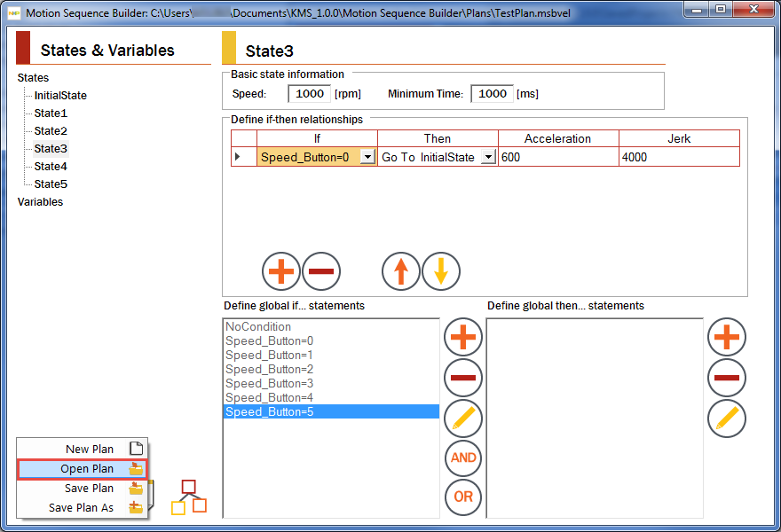Click the Minimum Time input field
Viewport: 781px width, 532px height.
click(x=492, y=94)
